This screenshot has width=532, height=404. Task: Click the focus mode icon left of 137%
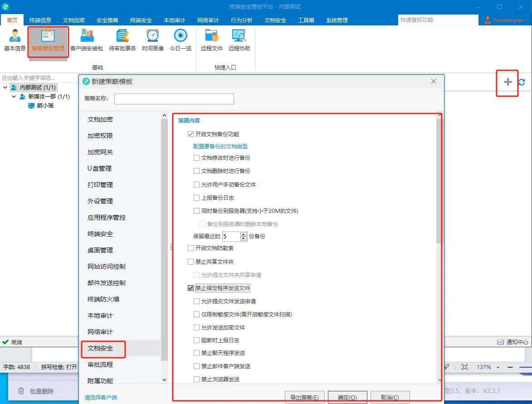coord(464,367)
